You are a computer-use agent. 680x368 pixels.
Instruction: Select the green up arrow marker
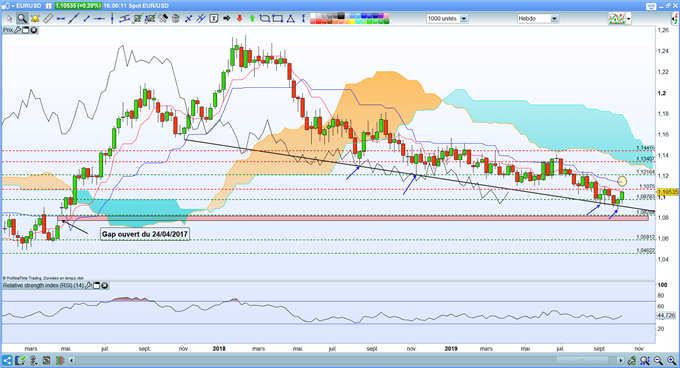click(252, 19)
